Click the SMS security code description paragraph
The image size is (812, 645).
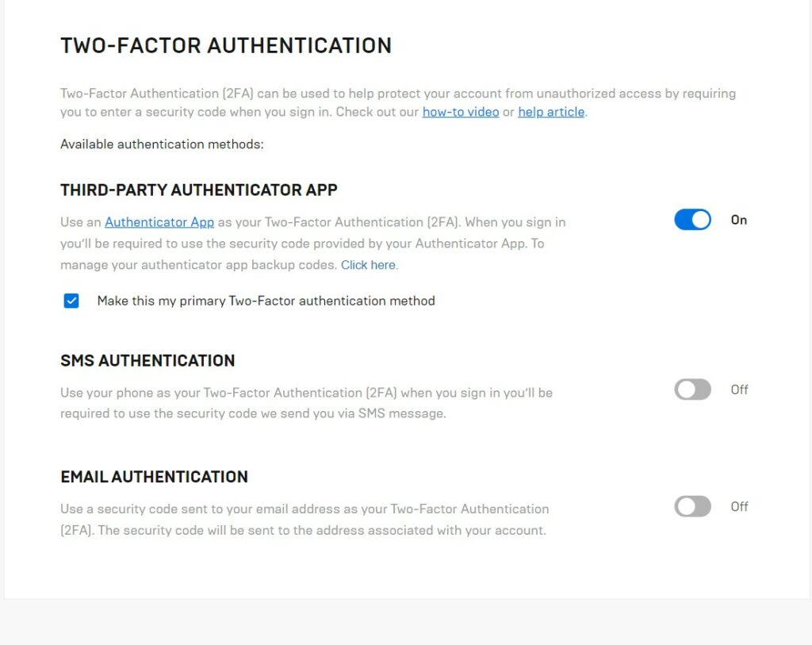[306, 403]
